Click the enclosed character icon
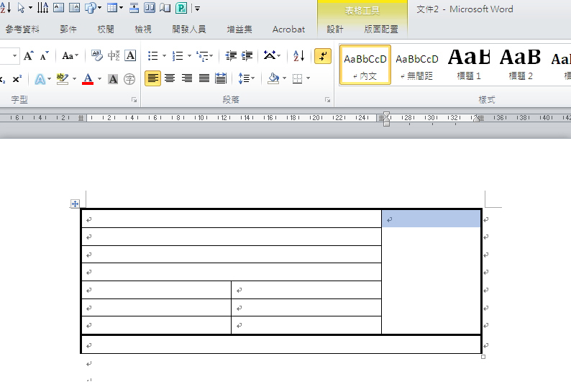The width and height of the screenshot is (571, 392). [x=129, y=78]
